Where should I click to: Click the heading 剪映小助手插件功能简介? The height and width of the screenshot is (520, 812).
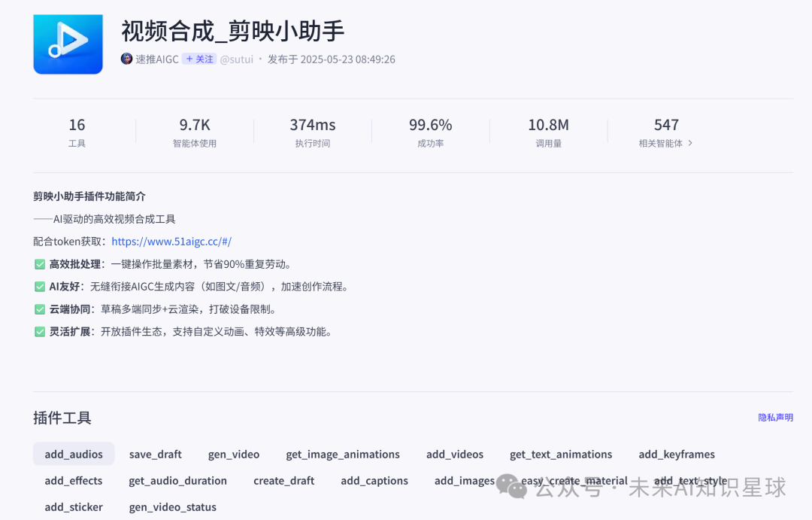click(89, 196)
